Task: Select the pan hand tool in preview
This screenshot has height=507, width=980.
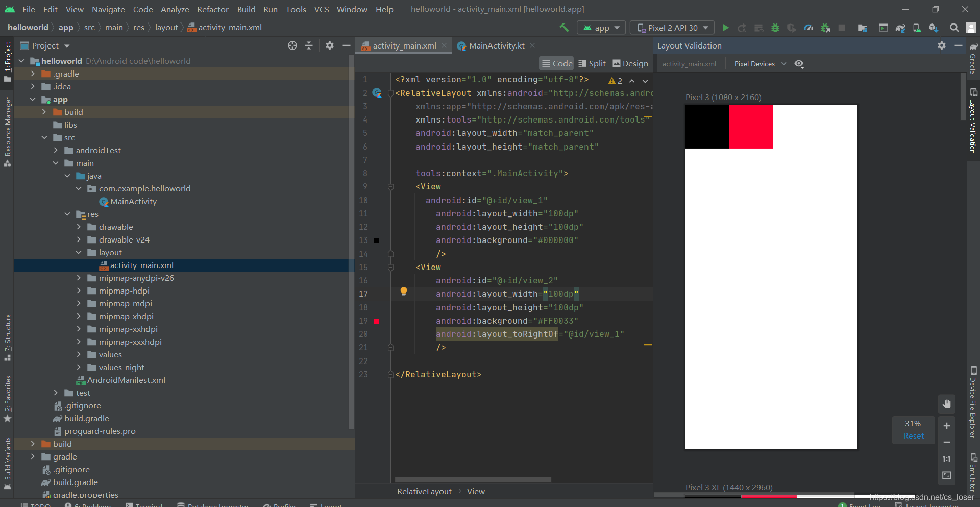Action: [x=947, y=404]
